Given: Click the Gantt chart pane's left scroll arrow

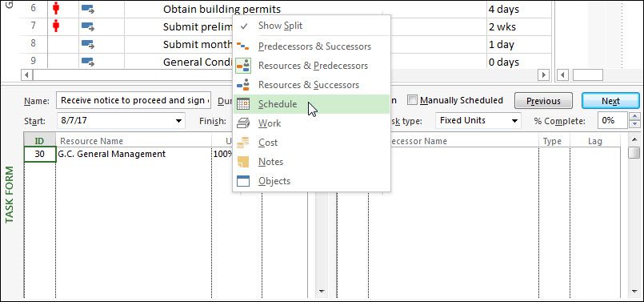Looking at the screenshot, I should (562, 74).
